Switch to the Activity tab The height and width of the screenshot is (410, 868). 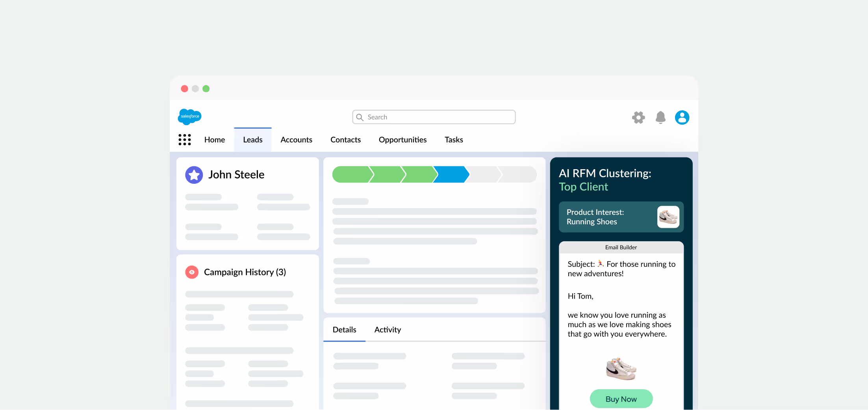coord(388,330)
